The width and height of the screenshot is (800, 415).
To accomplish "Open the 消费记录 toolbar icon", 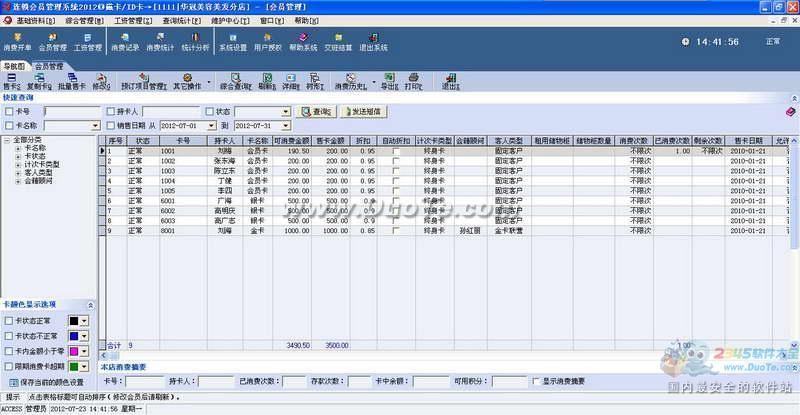I will (125, 42).
